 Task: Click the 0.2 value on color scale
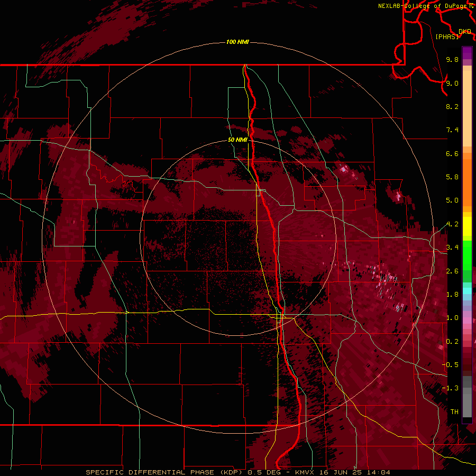pos(452,342)
